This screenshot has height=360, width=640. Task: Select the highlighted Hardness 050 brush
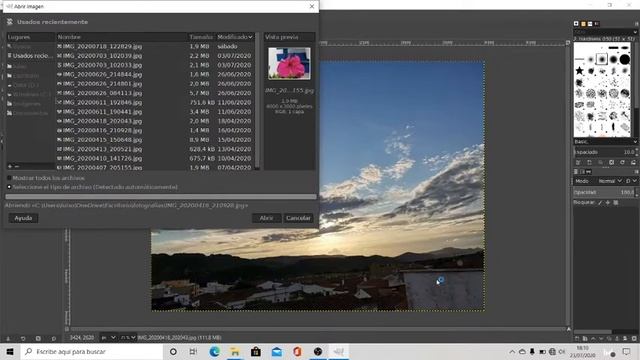coord(602,59)
